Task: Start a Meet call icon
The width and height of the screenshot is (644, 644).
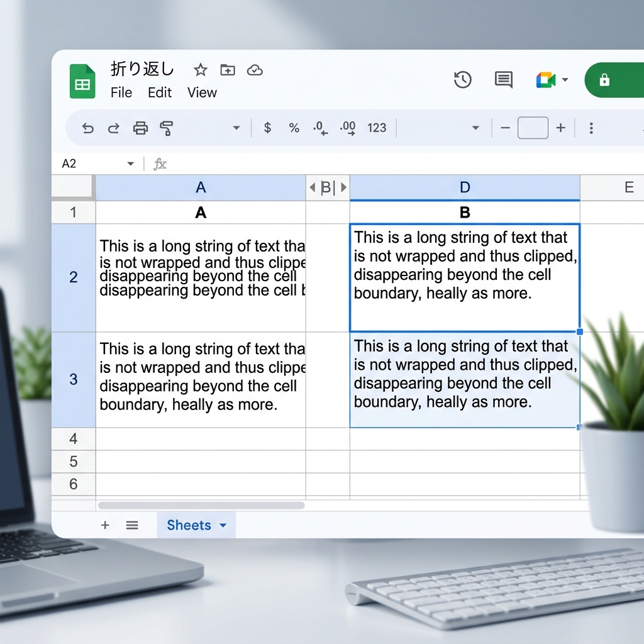Action: [546, 80]
